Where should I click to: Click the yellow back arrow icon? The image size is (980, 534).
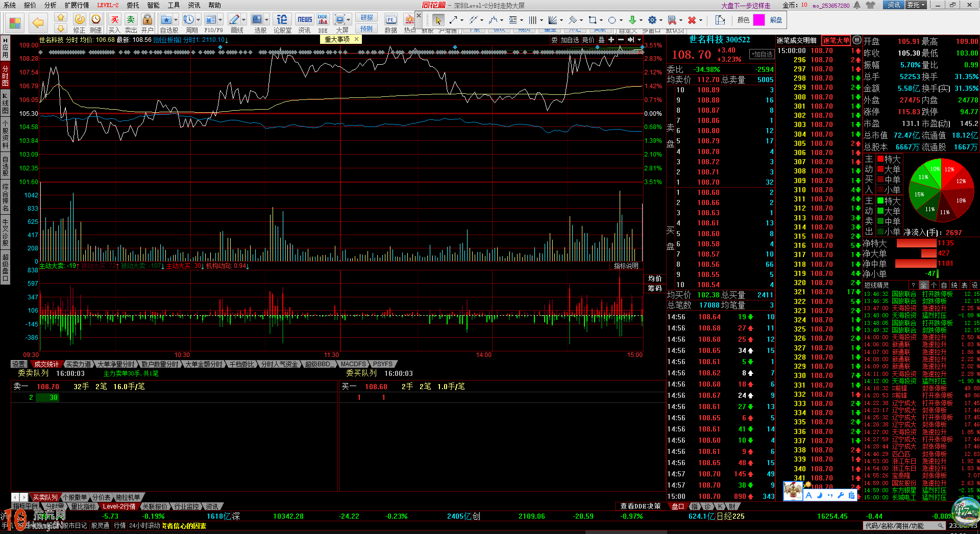click(38, 23)
